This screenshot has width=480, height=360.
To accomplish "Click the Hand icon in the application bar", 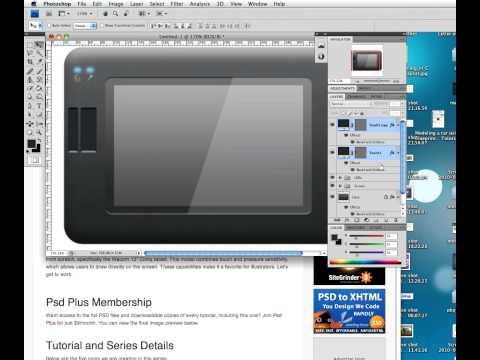I will [105, 14].
